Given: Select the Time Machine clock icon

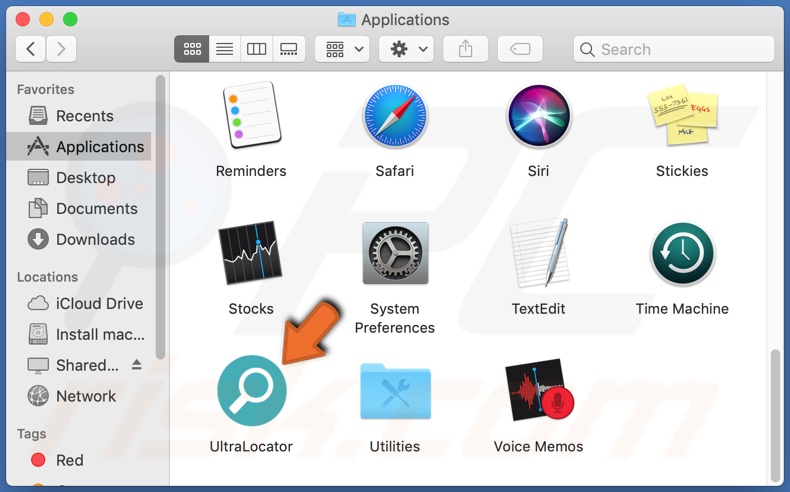Looking at the screenshot, I should (x=682, y=254).
